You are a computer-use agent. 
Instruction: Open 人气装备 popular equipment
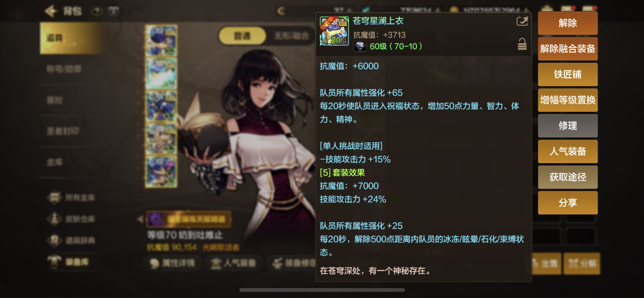[568, 151]
